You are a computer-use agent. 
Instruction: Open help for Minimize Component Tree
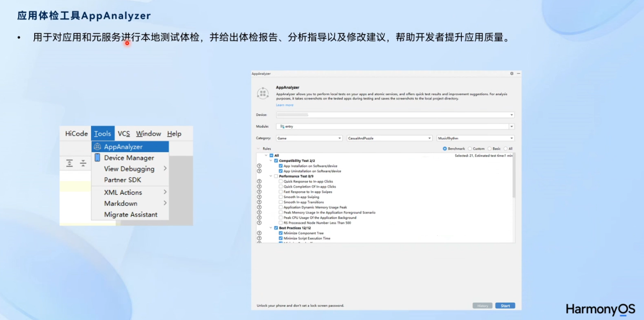259,233
